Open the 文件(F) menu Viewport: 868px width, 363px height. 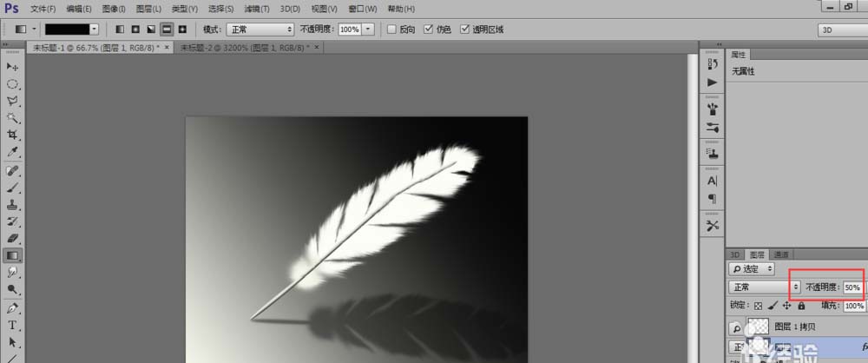point(43,9)
